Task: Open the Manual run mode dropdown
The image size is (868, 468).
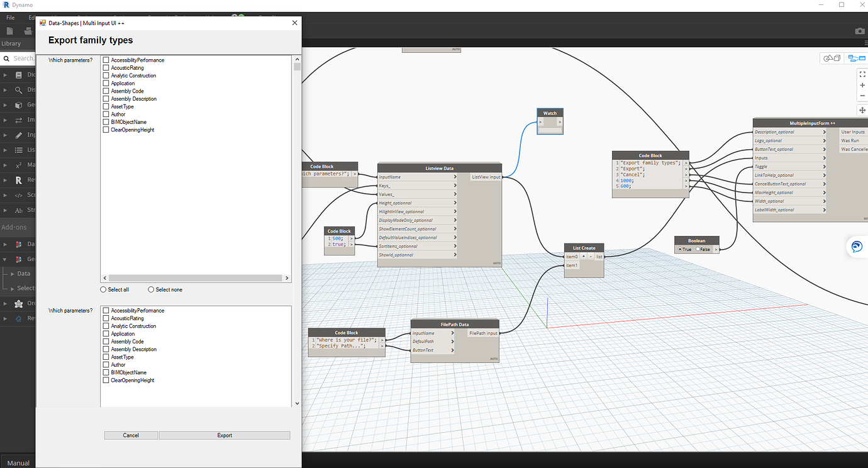Action: pyautogui.click(x=18, y=463)
